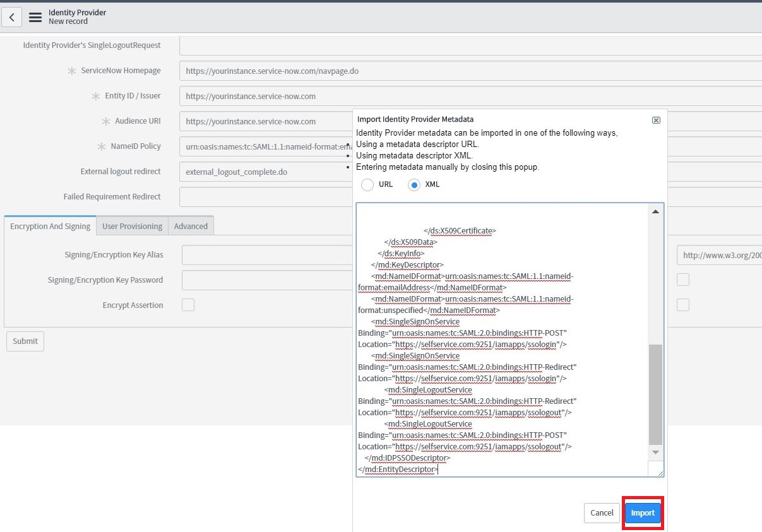The image size is (762, 532).
Task: Click the Cancel button
Action: (x=602, y=512)
